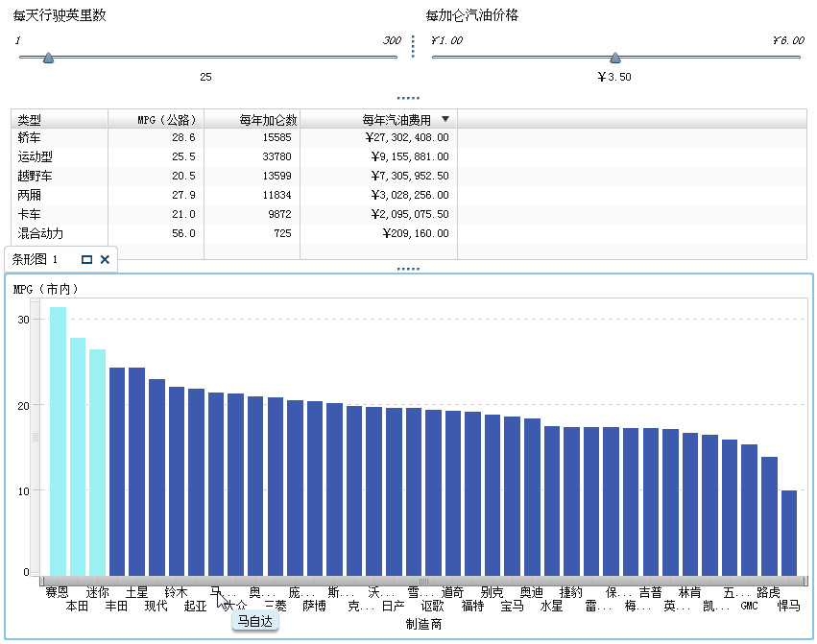
Task: Collapse the dotted handle above the bar chart
Action: tap(406, 267)
